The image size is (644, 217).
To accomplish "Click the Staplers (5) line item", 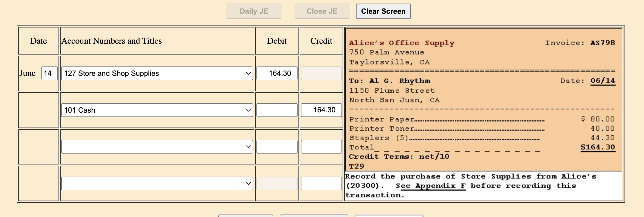I will pos(482,138).
